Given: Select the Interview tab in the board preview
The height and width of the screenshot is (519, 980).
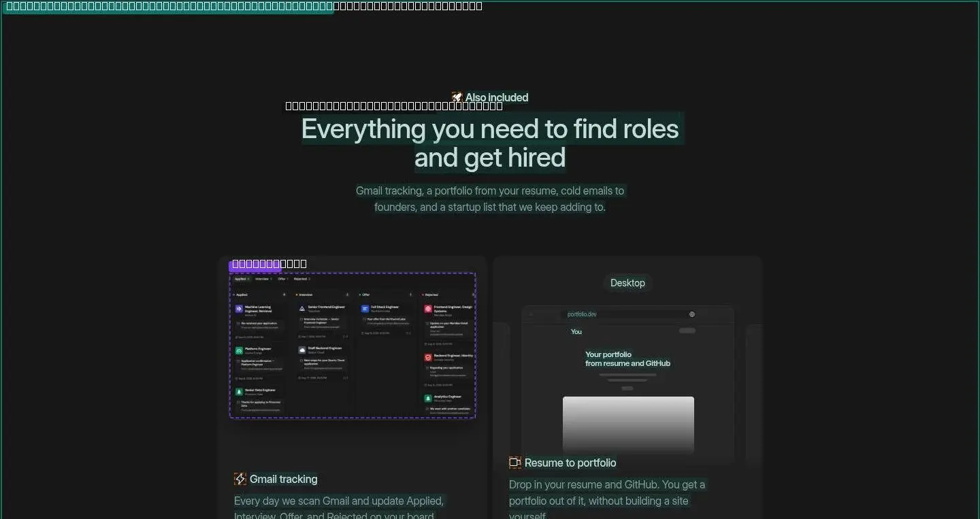Looking at the screenshot, I should [263, 279].
